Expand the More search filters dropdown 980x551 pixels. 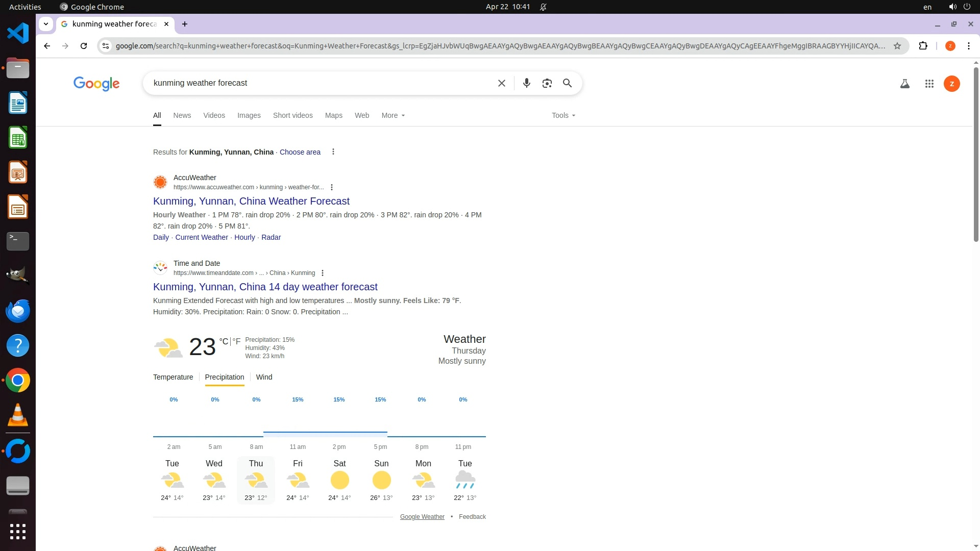393,115
